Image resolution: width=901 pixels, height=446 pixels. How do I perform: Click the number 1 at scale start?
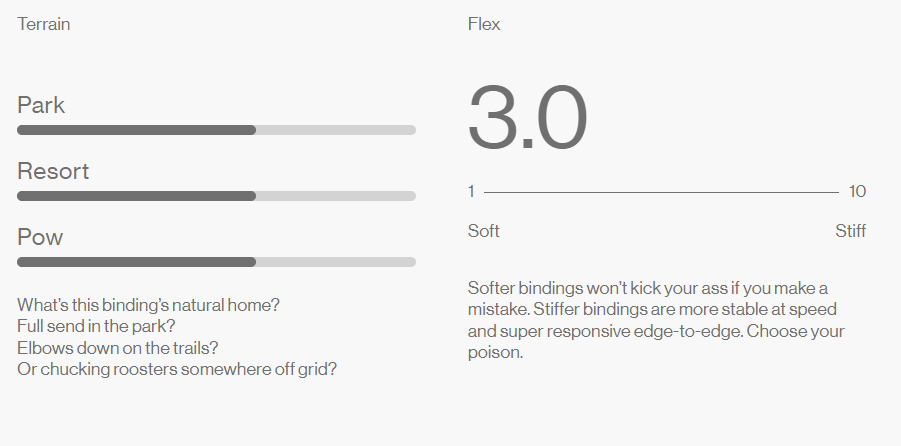[471, 191]
